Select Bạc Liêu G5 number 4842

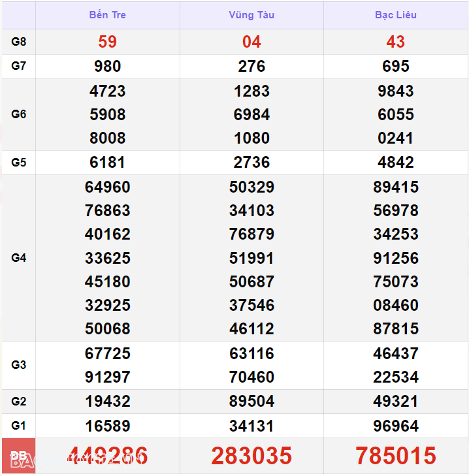396,163
